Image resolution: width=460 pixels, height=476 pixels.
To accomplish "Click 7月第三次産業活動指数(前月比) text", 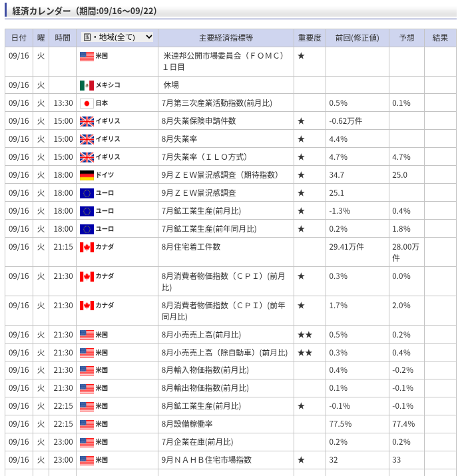I will (x=217, y=103).
